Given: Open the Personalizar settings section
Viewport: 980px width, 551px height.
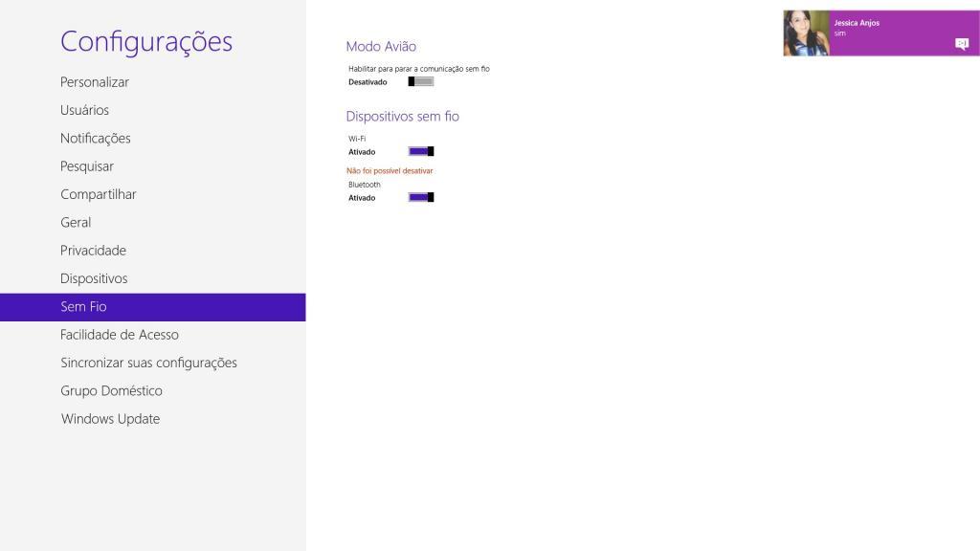Looking at the screenshot, I should (95, 82).
